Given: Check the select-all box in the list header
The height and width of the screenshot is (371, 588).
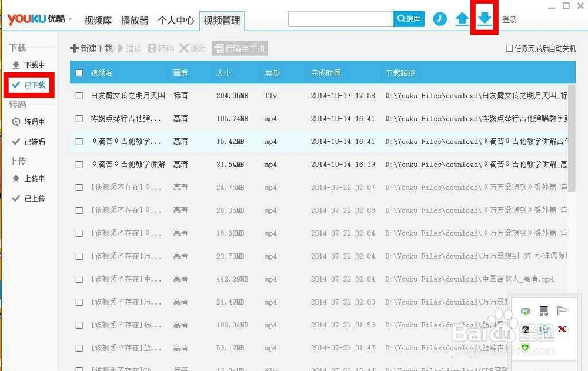Looking at the screenshot, I should 79,72.
